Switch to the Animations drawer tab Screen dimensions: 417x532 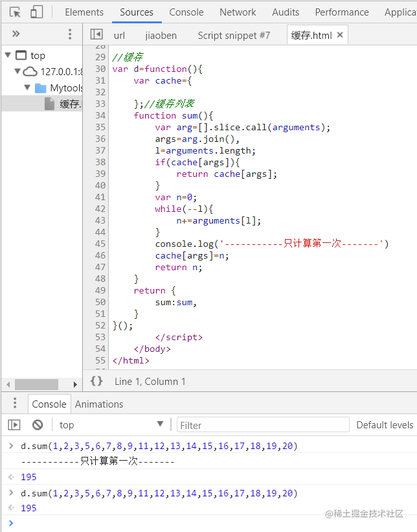pos(99,404)
